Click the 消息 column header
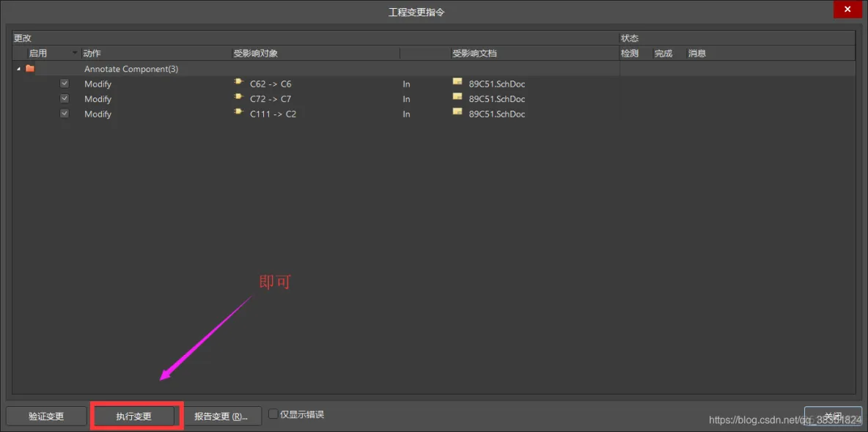The height and width of the screenshot is (432, 868). pyautogui.click(x=697, y=53)
